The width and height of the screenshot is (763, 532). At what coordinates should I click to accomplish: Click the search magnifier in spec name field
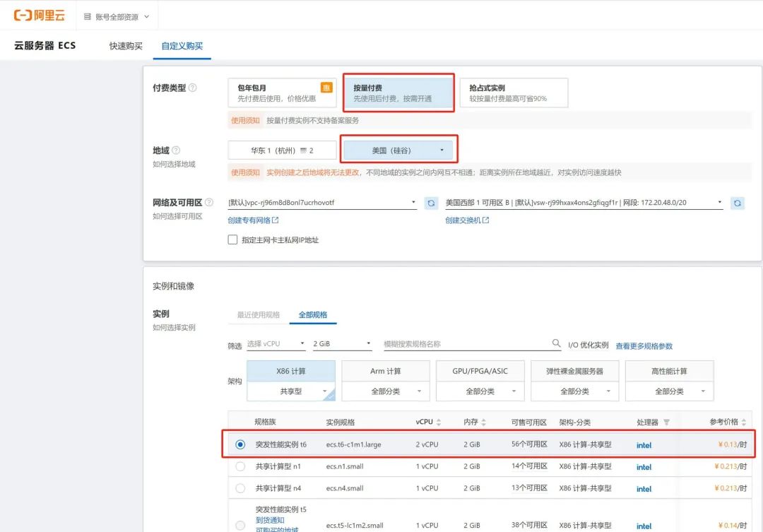tap(557, 344)
